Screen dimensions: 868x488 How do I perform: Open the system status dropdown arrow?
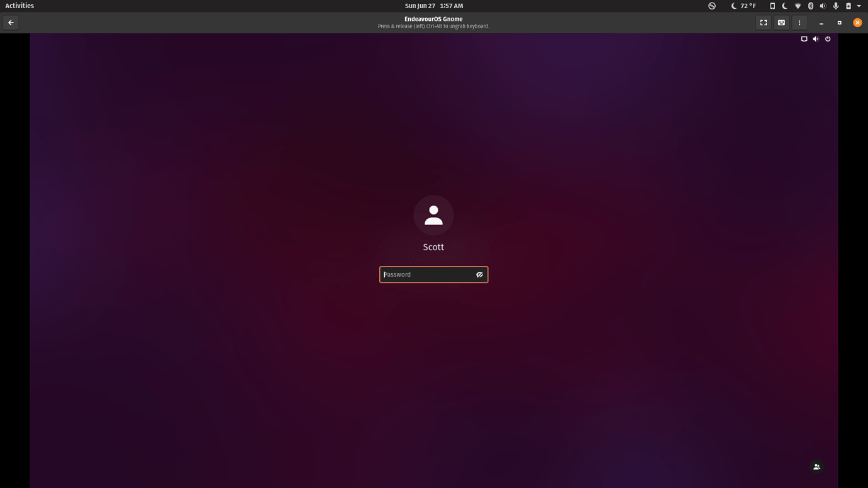tap(859, 6)
